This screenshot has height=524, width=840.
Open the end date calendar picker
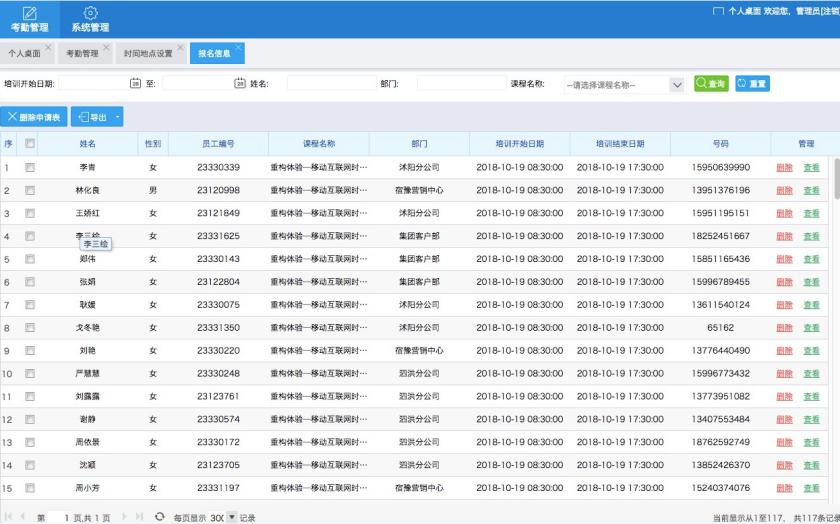(240, 83)
